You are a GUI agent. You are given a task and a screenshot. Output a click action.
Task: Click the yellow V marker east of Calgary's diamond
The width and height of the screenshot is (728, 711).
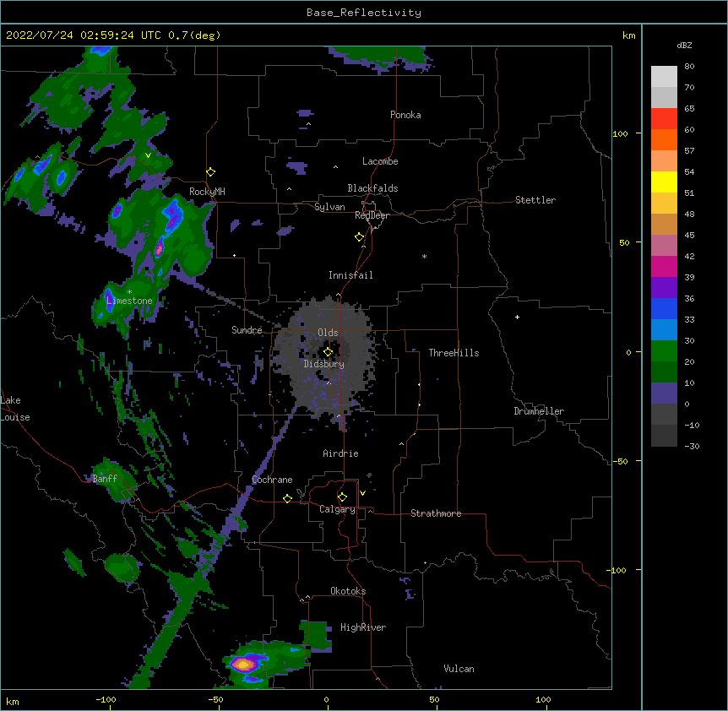point(362,493)
